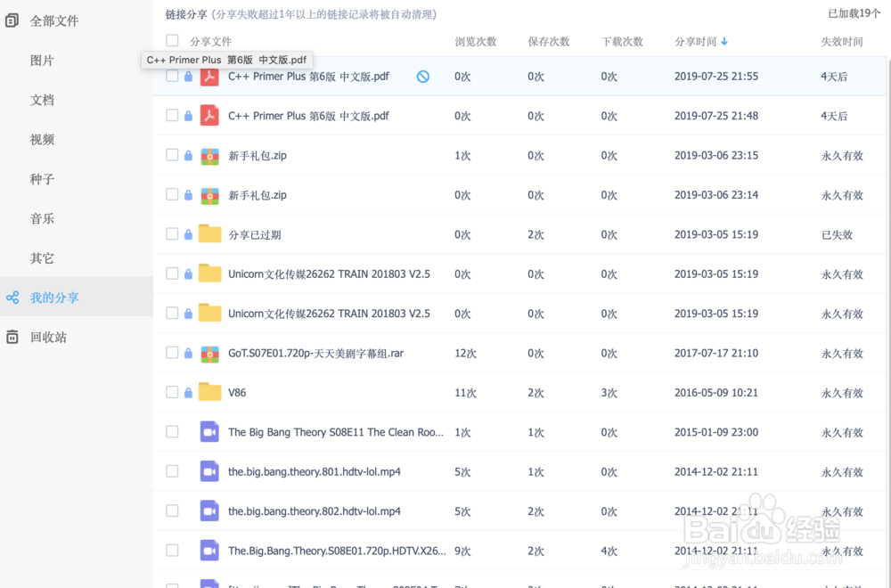
Task: Click PDF icon of the 21:48 share
Action: pyautogui.click(x=209, y=116)
